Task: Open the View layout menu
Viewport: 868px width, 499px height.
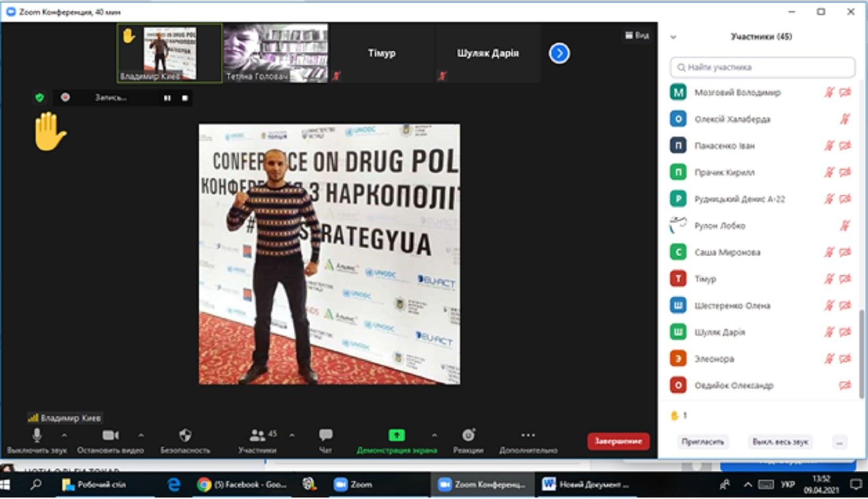Action: tap(637, 35)
